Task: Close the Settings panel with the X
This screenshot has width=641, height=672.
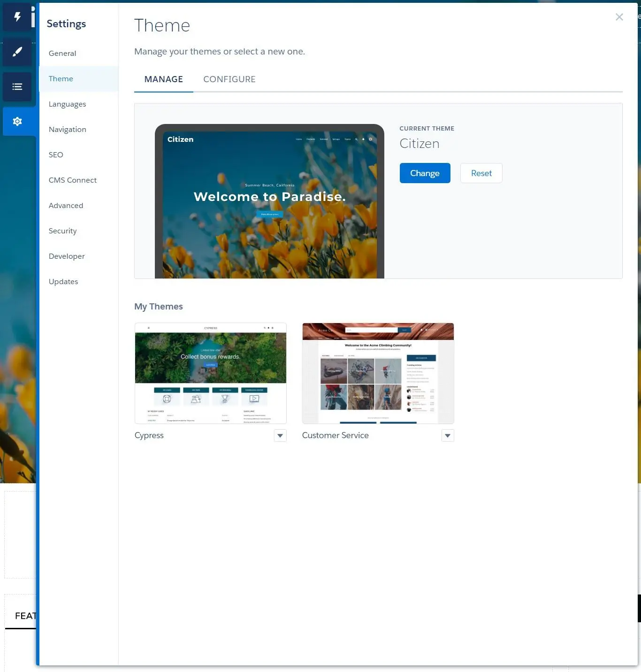Action: 619,17
